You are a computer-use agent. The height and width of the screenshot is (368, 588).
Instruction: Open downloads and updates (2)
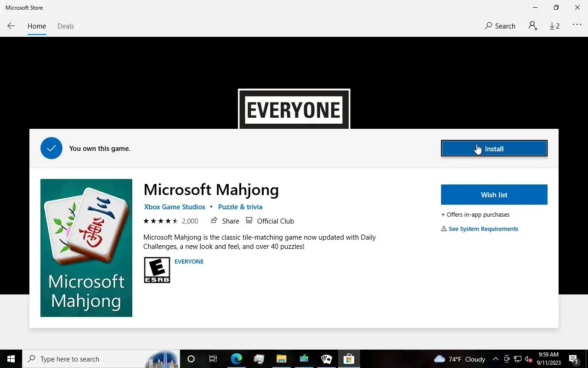(555, 26)
